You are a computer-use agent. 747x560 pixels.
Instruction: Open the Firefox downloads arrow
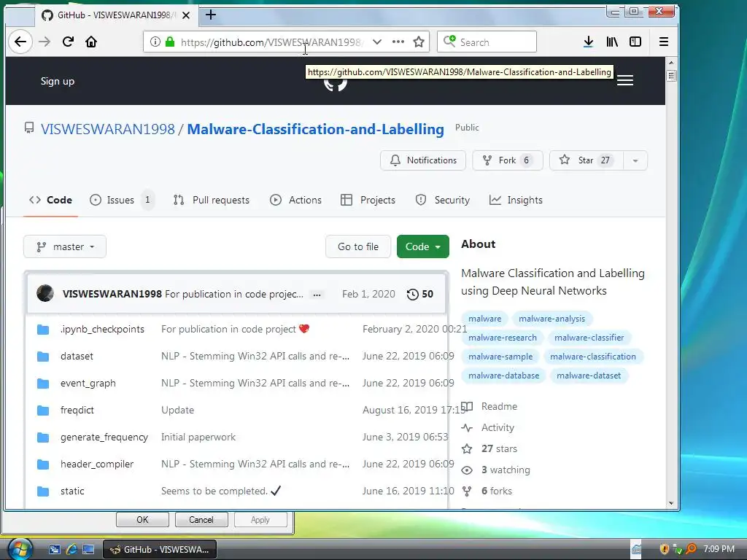pyautogui.click(x=589, y=42)
